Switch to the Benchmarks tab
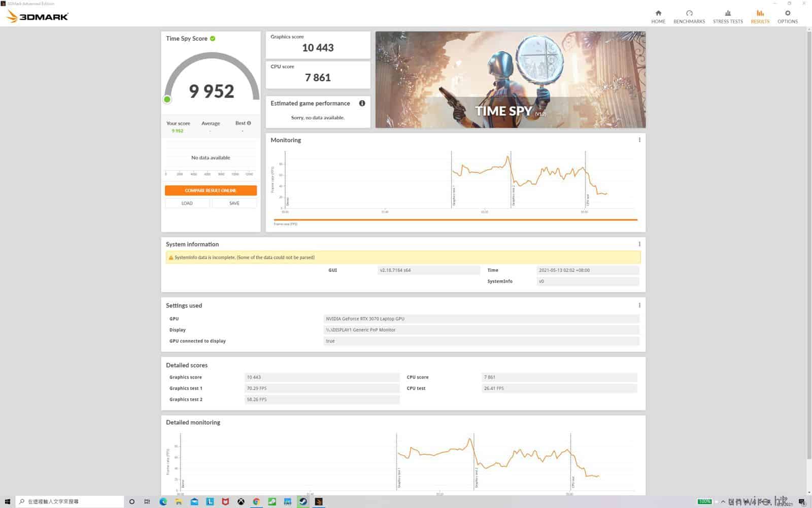 (689, 17)
